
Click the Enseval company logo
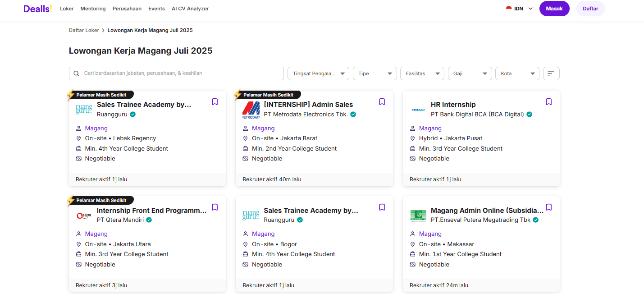[x=418, y=215]
